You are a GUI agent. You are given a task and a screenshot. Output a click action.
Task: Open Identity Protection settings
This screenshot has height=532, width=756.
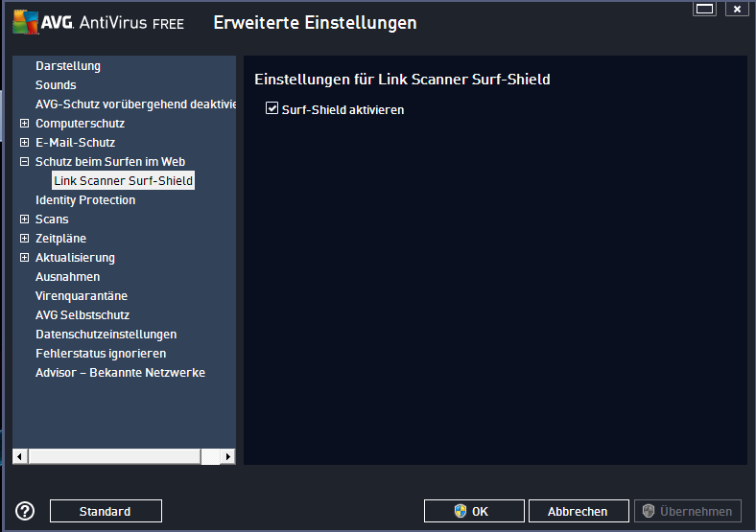(85, 200)
